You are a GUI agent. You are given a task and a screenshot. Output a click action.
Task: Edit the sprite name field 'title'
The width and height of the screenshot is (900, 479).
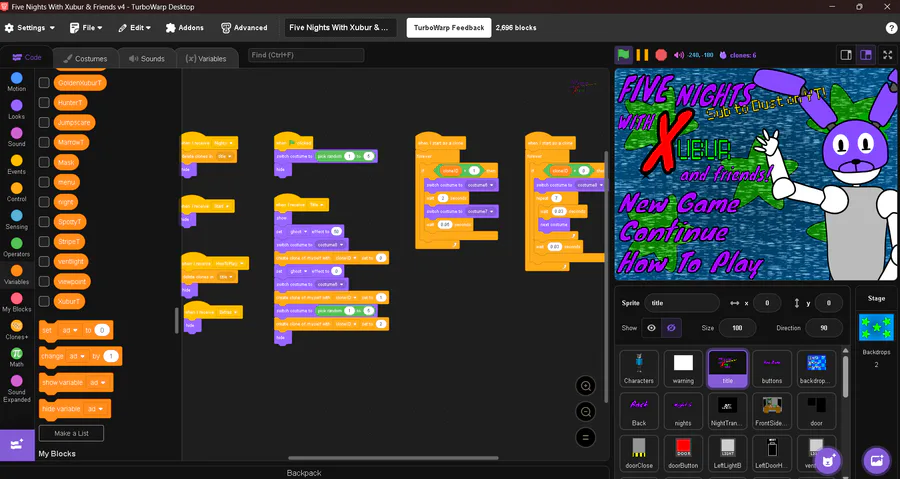click(x=681, y=303)
